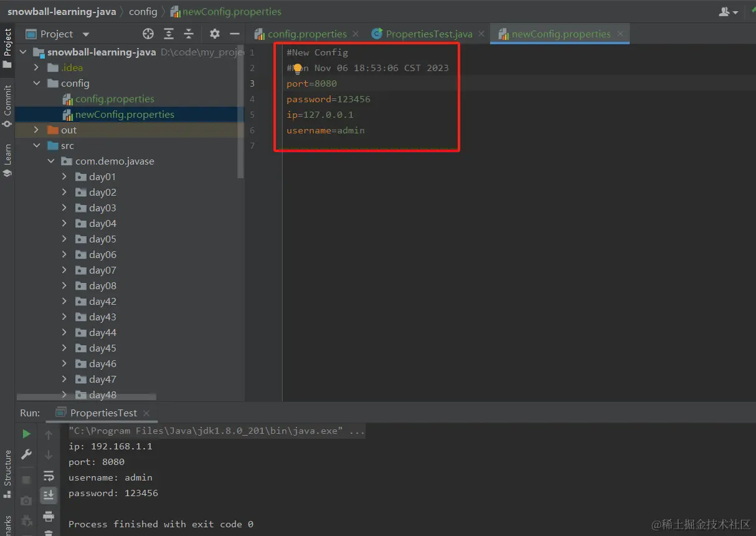The width and height of the screenshot is (756, 536).
Task: Expand the out folder
Action: 37,130
